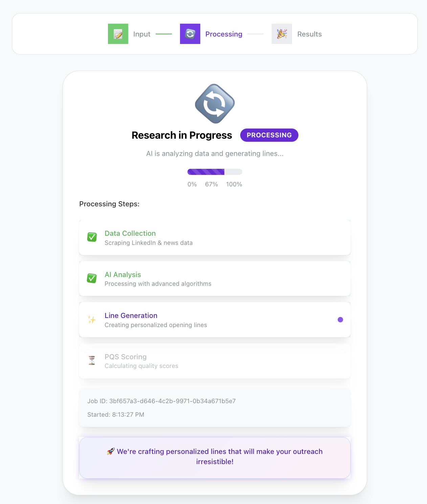Image resolution: width=427 pixels, height=504 pixels.
Task: Open the Line Generation step title
Action: (131, 316)
